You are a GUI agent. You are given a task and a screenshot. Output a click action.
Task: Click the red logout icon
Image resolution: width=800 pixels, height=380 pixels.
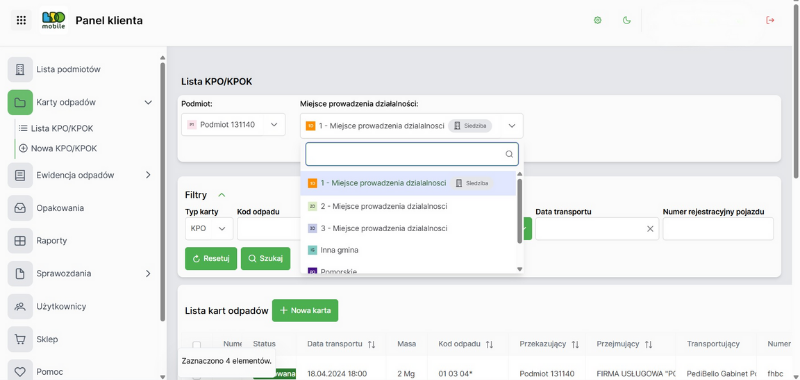click(x=770, y=20)
